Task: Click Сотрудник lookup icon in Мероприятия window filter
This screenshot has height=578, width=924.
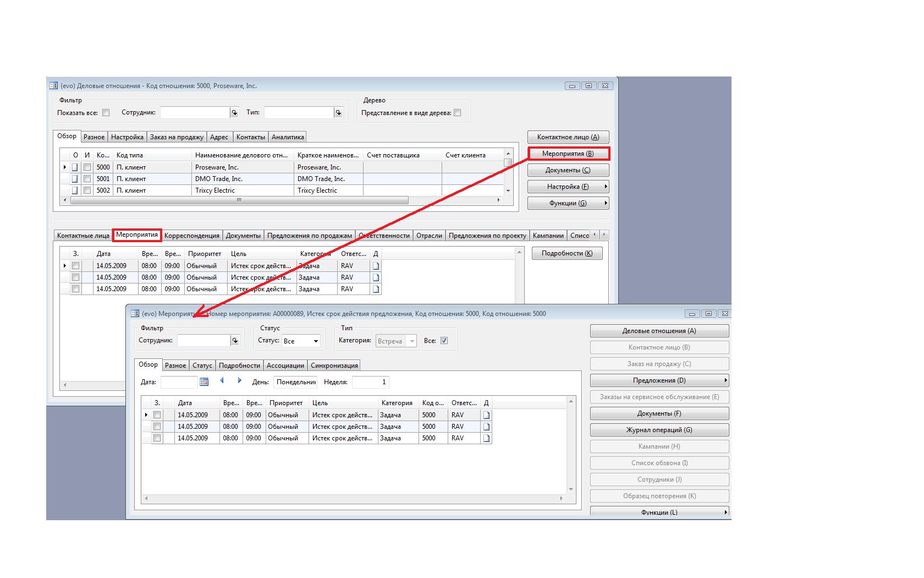Action: 235,341
